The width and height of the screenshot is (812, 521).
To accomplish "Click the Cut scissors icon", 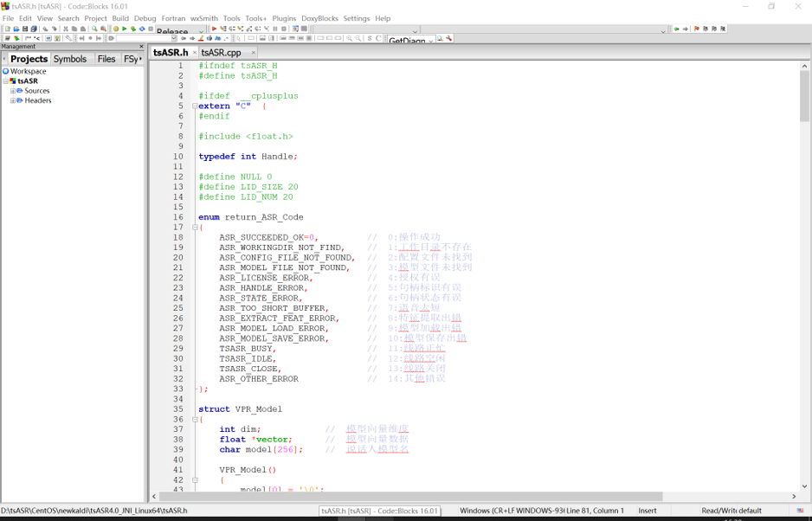I will click(x=65, y=29).
